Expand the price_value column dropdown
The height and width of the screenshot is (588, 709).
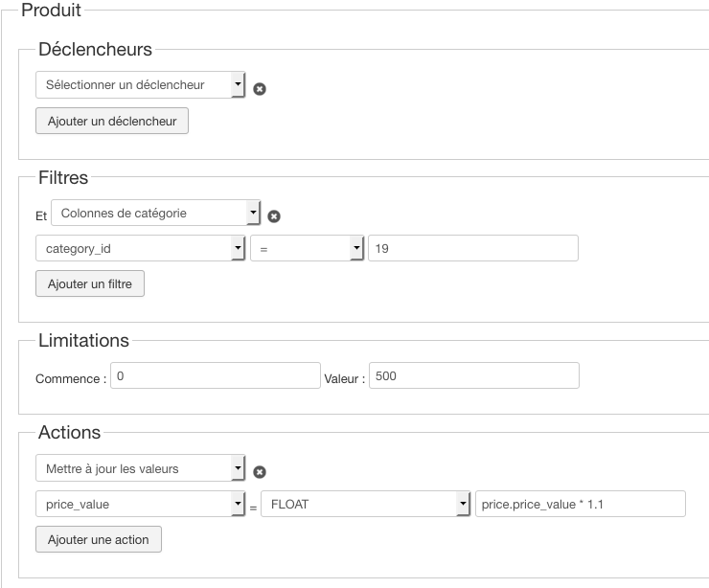[141, 504]
